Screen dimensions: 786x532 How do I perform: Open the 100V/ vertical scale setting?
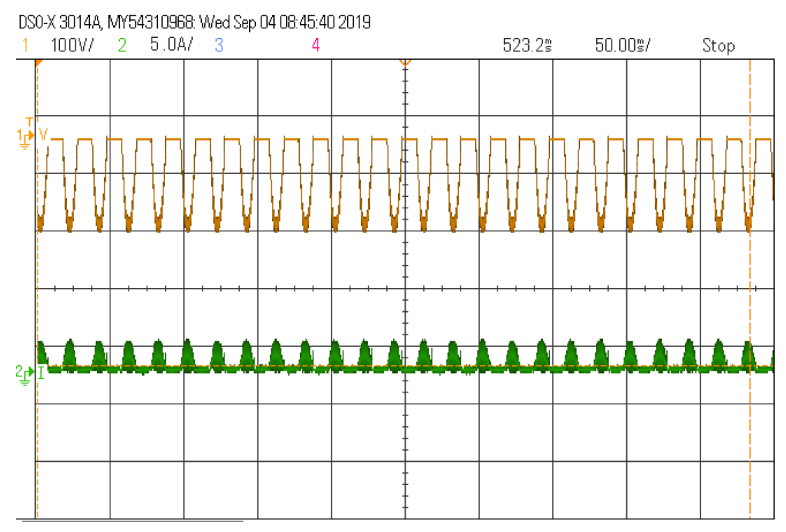(72, 45)
